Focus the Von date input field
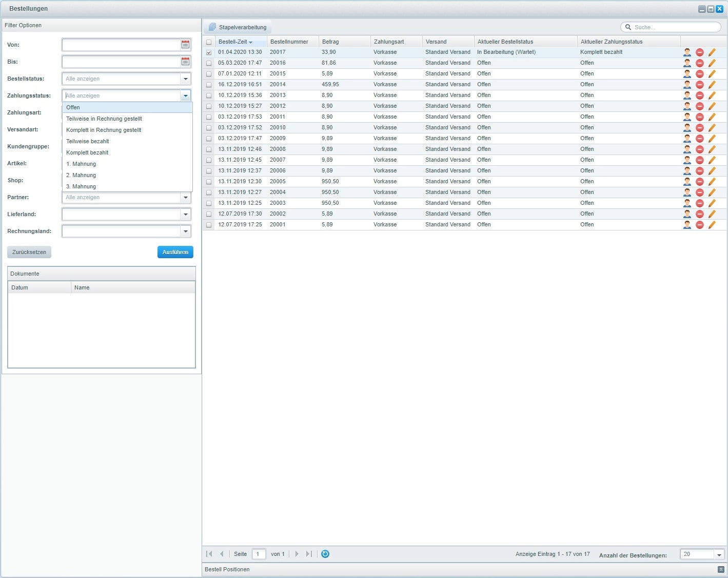Screen dimensions: 728x578 point(121,45)
